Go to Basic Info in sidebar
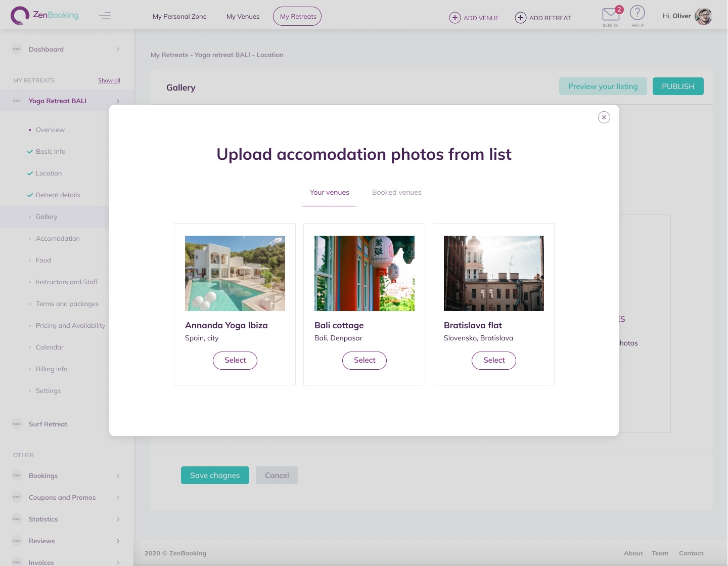728x566 pixels. pyautogui.click(x=51, y=151)
